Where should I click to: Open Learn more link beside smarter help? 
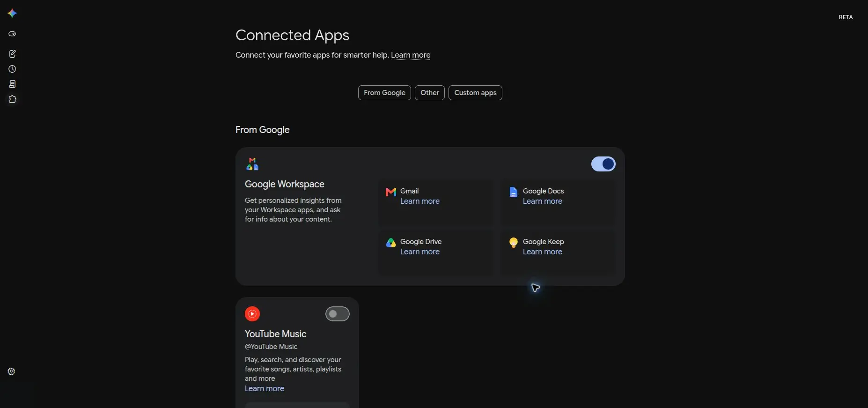pyautogui.click(x=411, y=55)
